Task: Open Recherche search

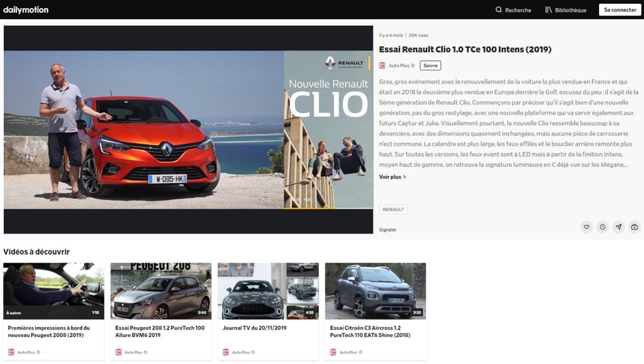Action: [x=513, y=10]
